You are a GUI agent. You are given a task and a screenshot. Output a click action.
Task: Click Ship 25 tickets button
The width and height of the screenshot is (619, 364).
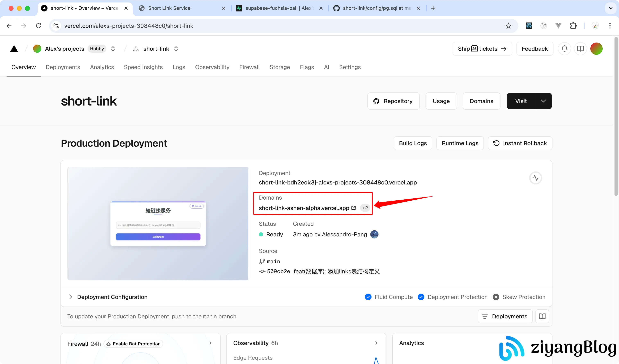coord(482,49)
